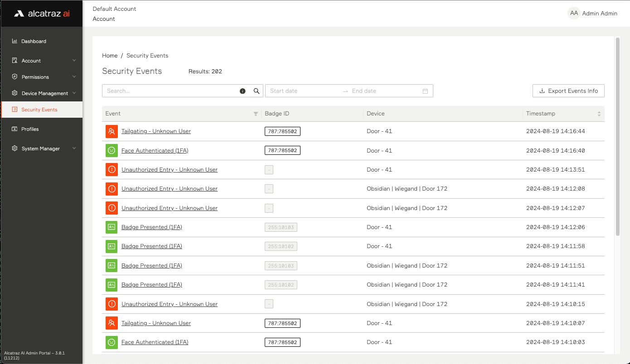Click the vertical page scrollbar
The height and width of the screenshot is (364, 630).
(x=617, y=136)
